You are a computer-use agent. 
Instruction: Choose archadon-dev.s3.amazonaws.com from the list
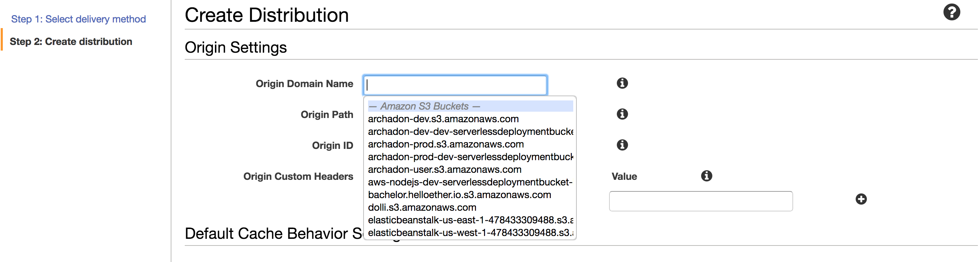pyautogui.click(x=443, y=119)
